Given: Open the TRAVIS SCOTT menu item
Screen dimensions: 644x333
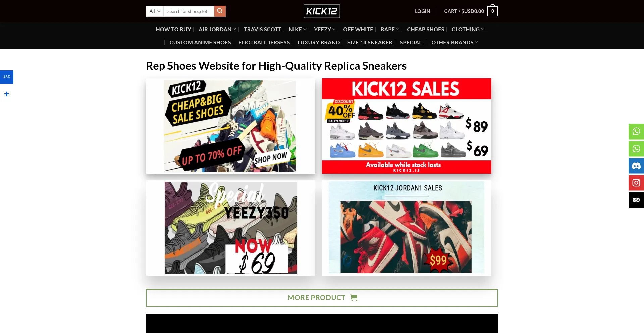Looking at the screenshot, I should pyautogui.click(x=262, y=29).
